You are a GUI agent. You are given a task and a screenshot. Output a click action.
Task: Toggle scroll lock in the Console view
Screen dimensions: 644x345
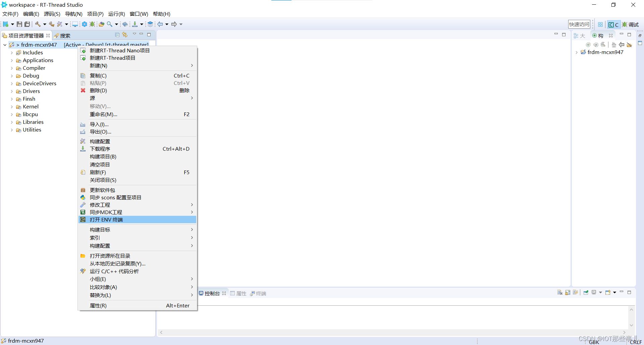pyautogui.click(x=568, y=292)
